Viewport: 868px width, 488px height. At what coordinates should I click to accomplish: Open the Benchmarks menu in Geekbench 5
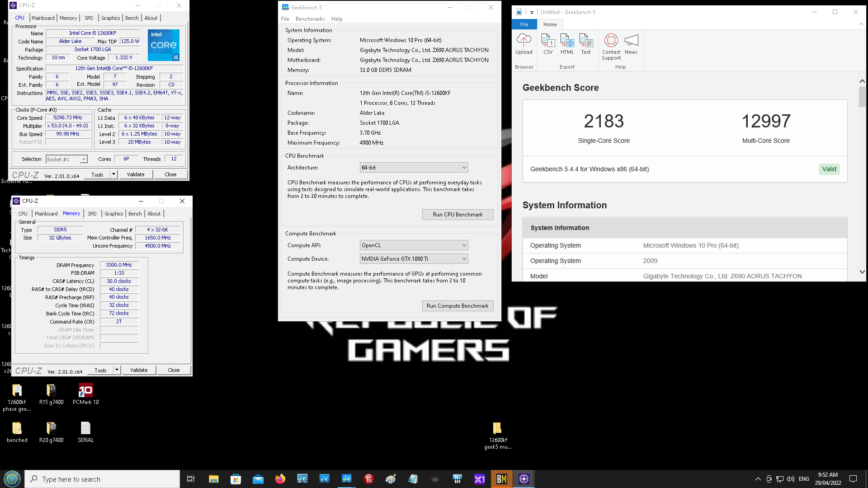tap(310, 19)
